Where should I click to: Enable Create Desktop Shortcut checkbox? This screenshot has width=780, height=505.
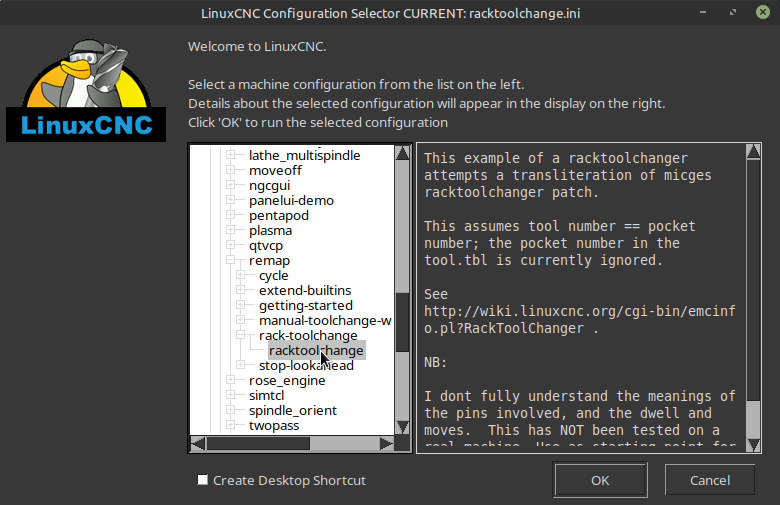pos(203,480)
